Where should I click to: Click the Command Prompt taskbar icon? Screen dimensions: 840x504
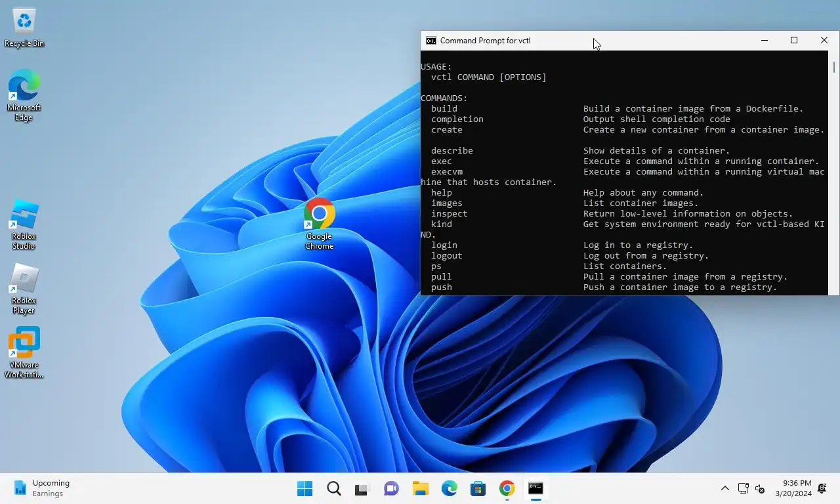pyautogui.click(x=535, y=488)
